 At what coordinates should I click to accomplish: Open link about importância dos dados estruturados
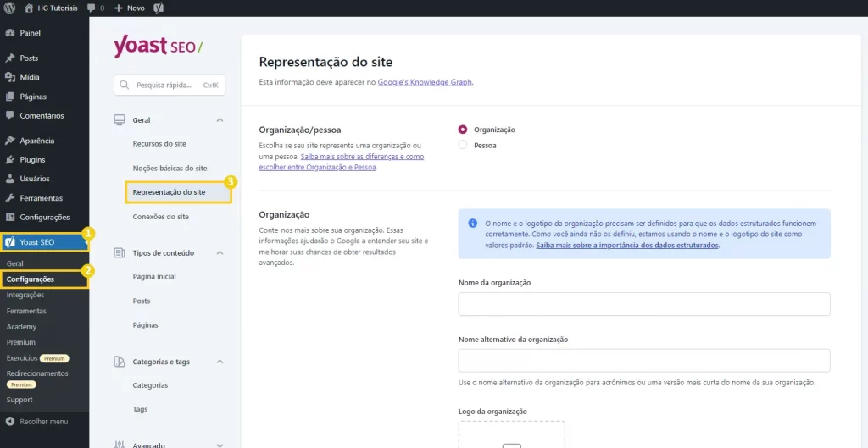click(x=626, y=245)
